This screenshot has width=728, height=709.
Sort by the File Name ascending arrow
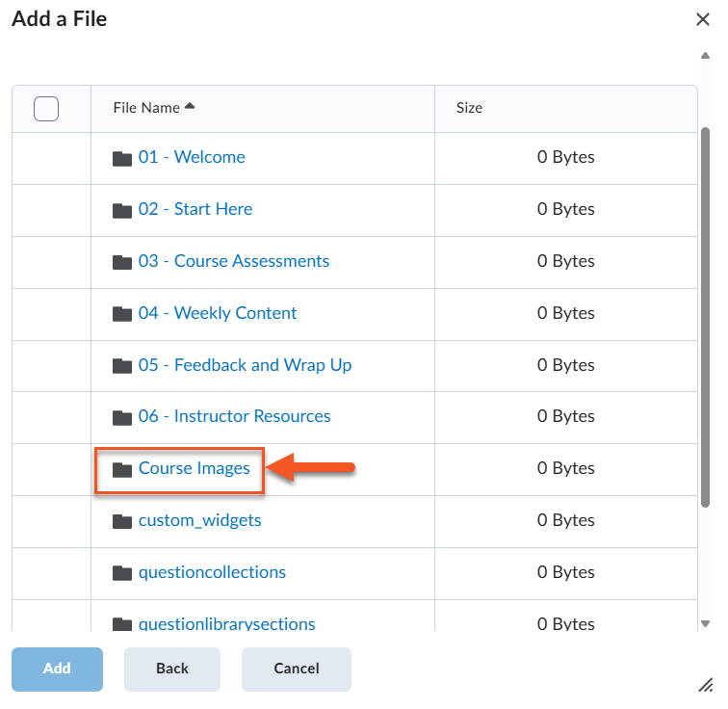(x=190, y=106)
